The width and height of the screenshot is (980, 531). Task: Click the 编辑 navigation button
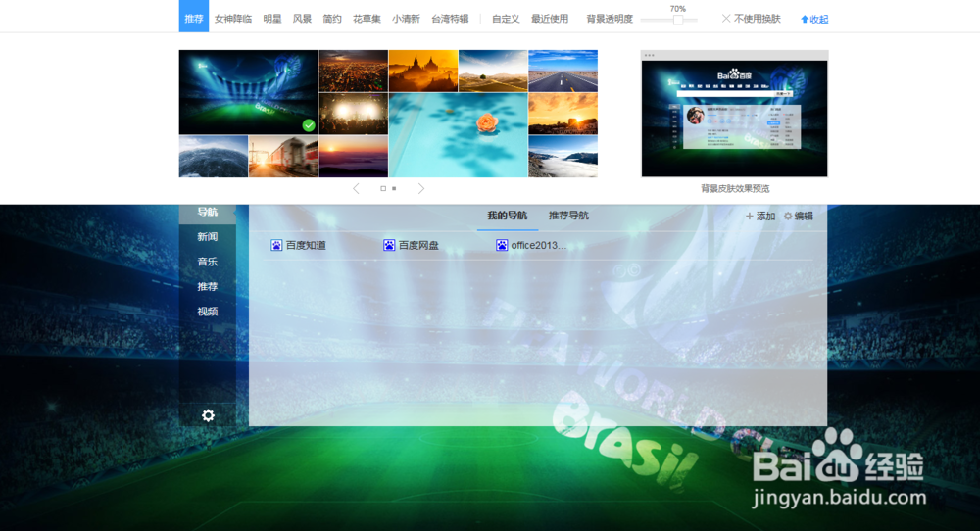pos(798,217)
